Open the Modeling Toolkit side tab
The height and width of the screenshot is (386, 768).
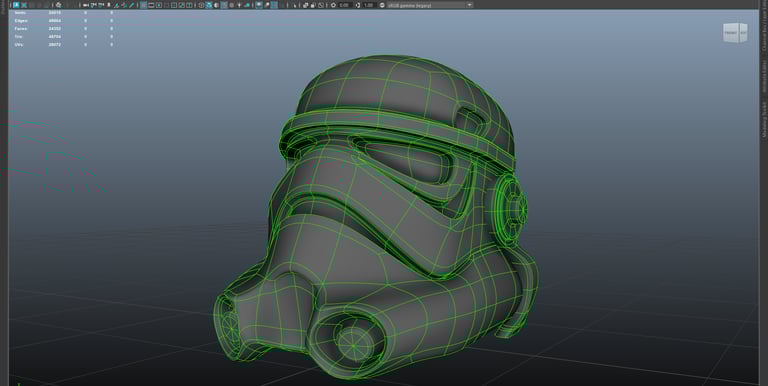click(764, 119)
